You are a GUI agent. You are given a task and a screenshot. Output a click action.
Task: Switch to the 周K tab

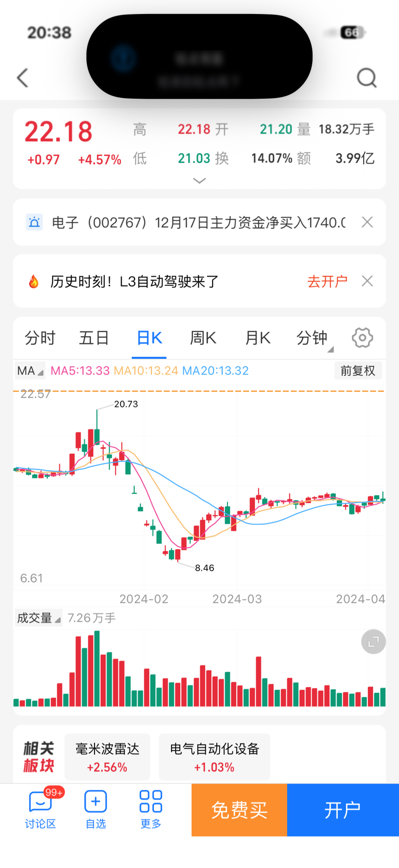[203, 338]
